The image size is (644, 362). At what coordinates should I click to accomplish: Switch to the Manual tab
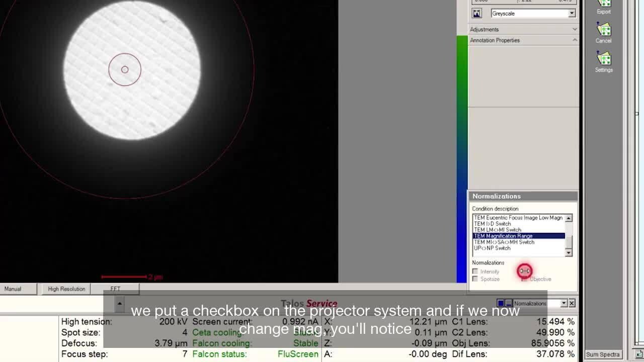click(13, 289)
